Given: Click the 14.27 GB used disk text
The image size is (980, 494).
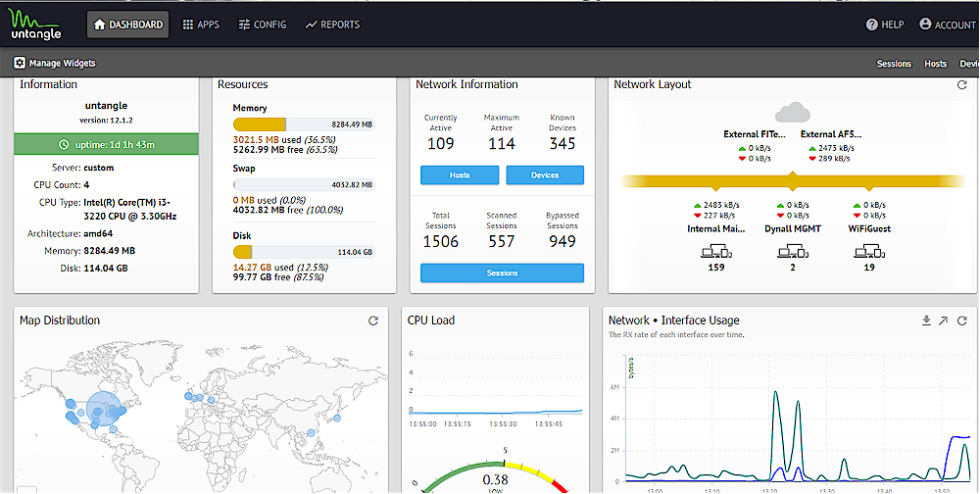Looking at the screenshot, I should coord(280,267).
